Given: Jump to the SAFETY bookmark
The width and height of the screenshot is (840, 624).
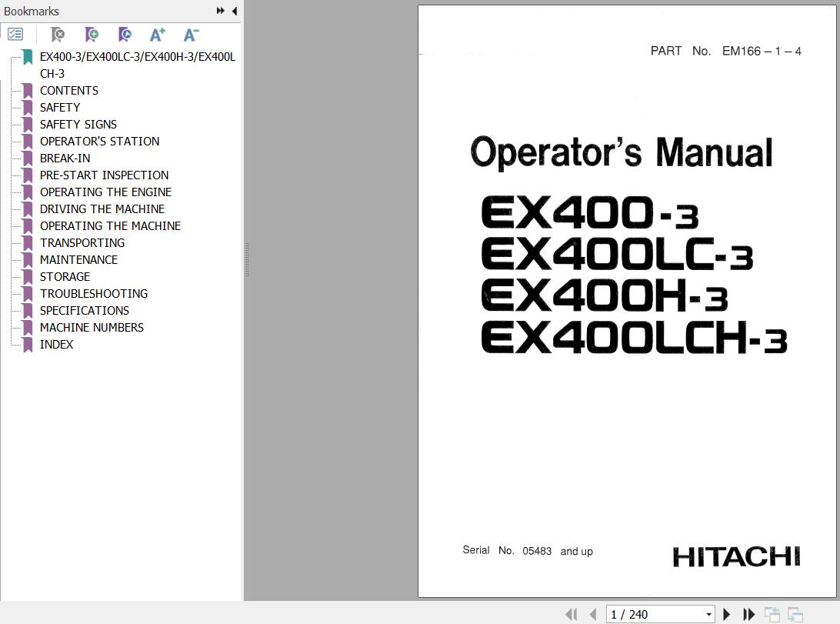Looking at the screenshot, I should [x=60, y=108].
